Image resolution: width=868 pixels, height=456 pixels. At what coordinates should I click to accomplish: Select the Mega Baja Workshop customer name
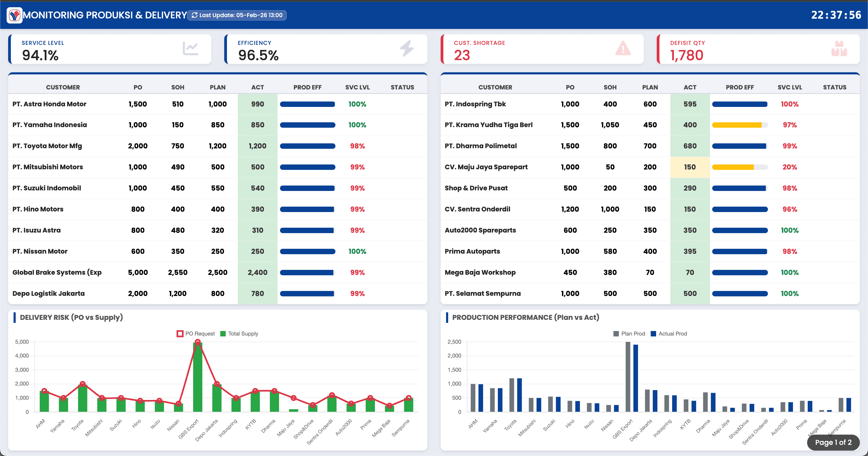[480, 273]
